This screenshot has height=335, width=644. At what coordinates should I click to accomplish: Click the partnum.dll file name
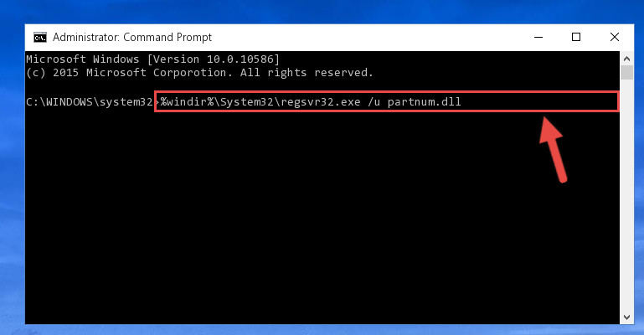(x=425, y=102)
